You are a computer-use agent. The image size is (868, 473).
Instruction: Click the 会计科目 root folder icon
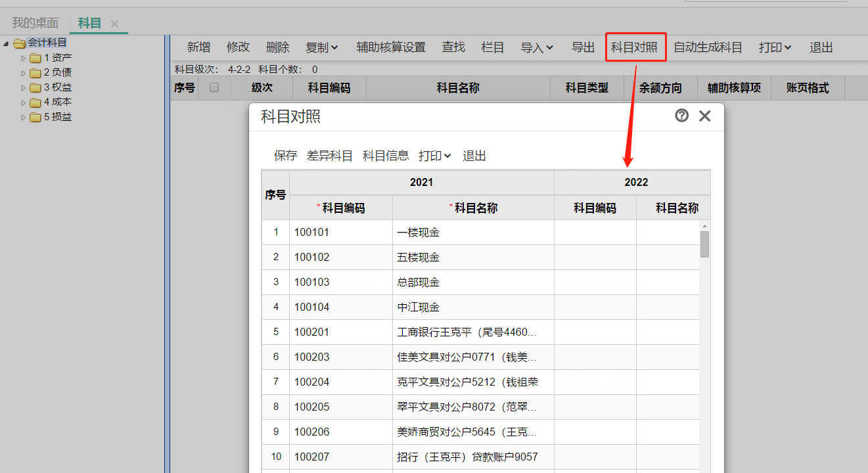tap(19, 43)
